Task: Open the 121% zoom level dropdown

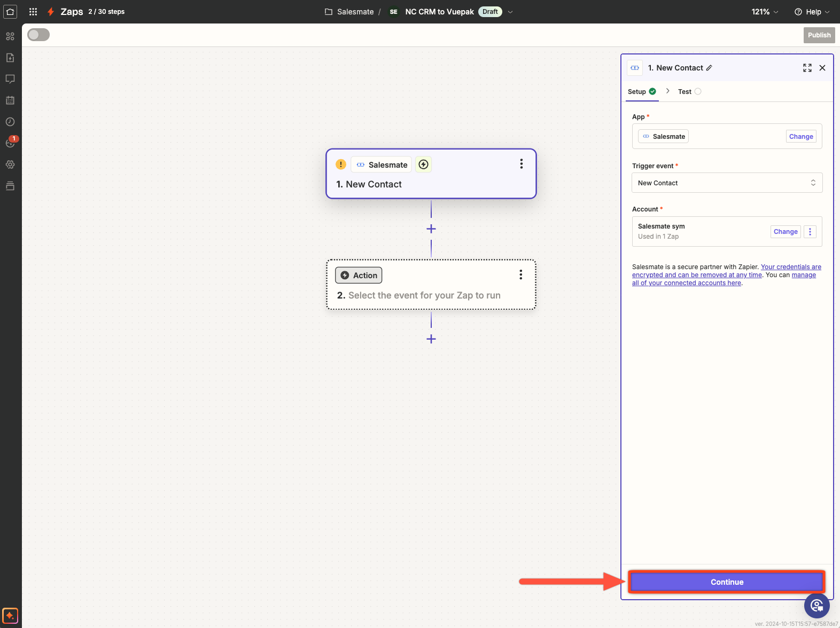Action: tap(765, 12)
